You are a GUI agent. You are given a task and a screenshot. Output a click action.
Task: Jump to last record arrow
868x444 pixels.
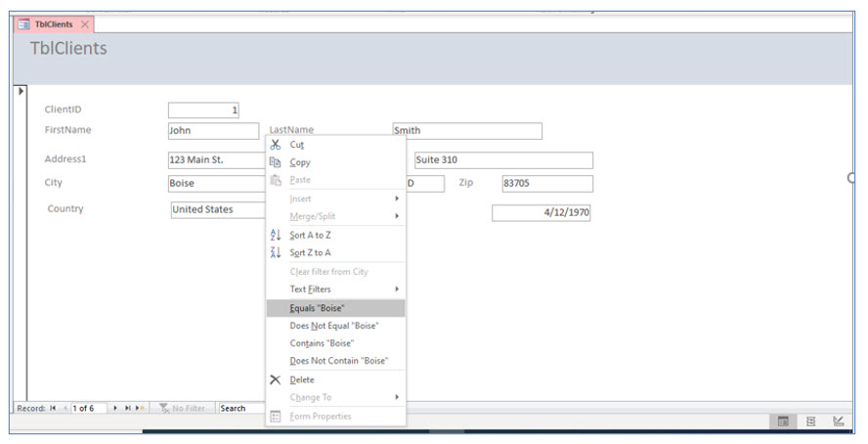[x=127, y=408]
